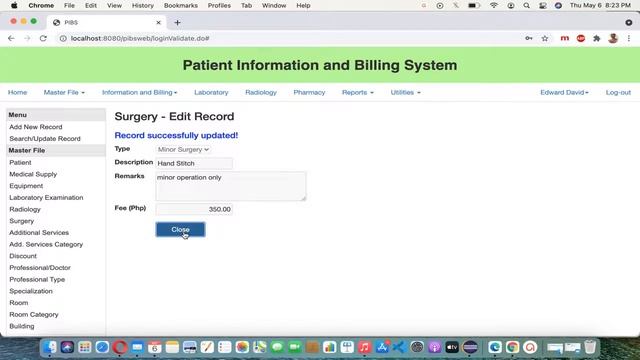This screenshot has width=640, height=360.
Task: Click the red m extension icon
Action: [564, 38]
